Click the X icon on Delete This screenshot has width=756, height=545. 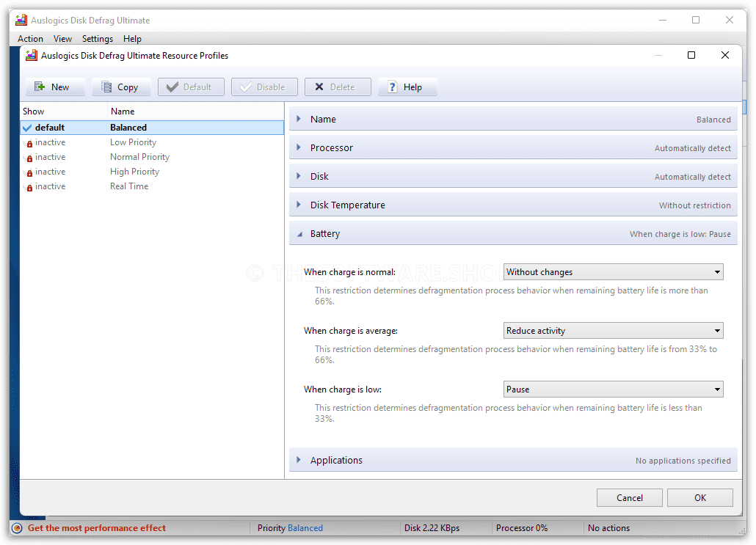click(x=319, y=87)
